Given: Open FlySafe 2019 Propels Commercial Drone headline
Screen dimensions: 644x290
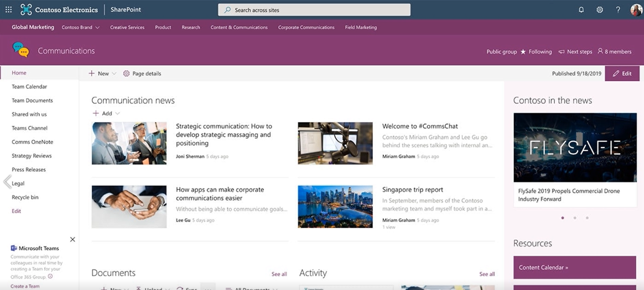Looking at the screenshot, I should pos(569,195).
